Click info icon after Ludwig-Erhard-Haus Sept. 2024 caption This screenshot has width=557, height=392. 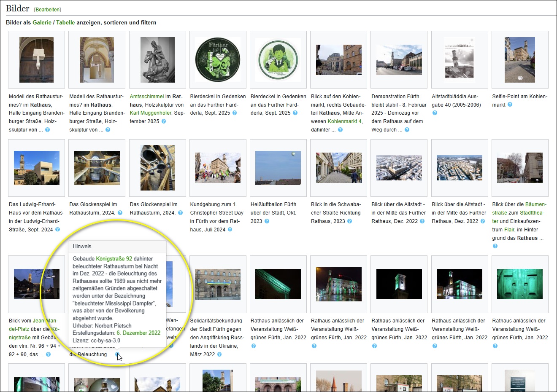pos(57,230)
